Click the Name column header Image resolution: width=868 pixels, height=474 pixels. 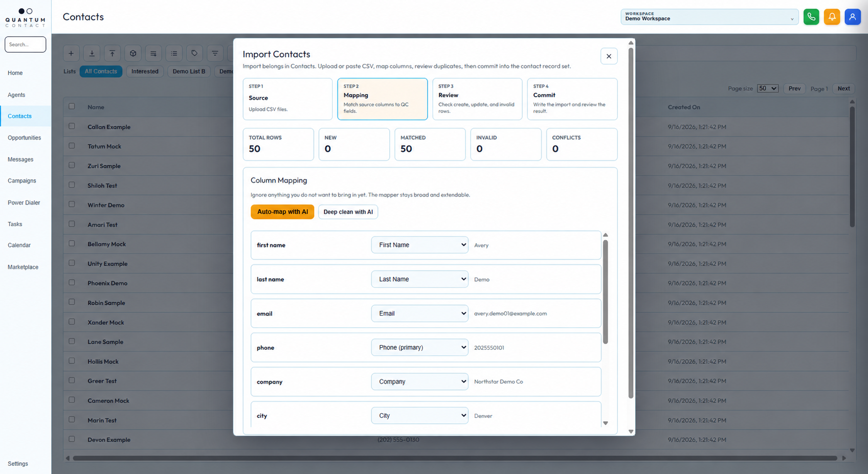(x=96, y=107)
